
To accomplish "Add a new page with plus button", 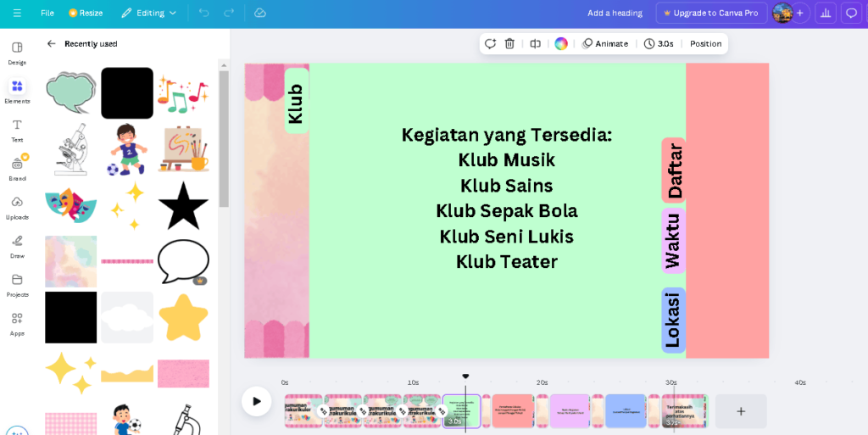I will (741, 411).
